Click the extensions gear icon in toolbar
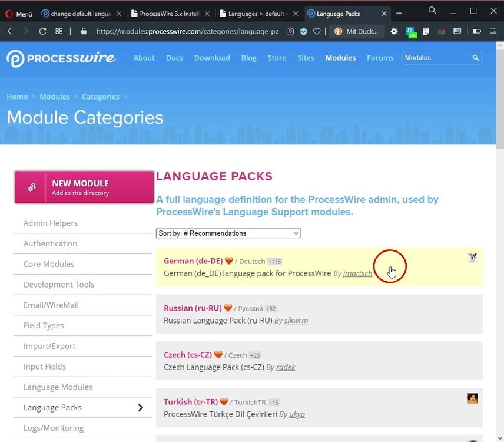Viewport: 504px width, 442px height. 394,31
